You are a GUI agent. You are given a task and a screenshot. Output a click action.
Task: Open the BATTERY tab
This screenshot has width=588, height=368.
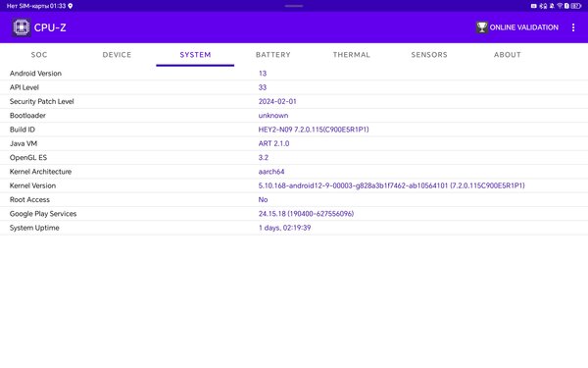point(273,55)
